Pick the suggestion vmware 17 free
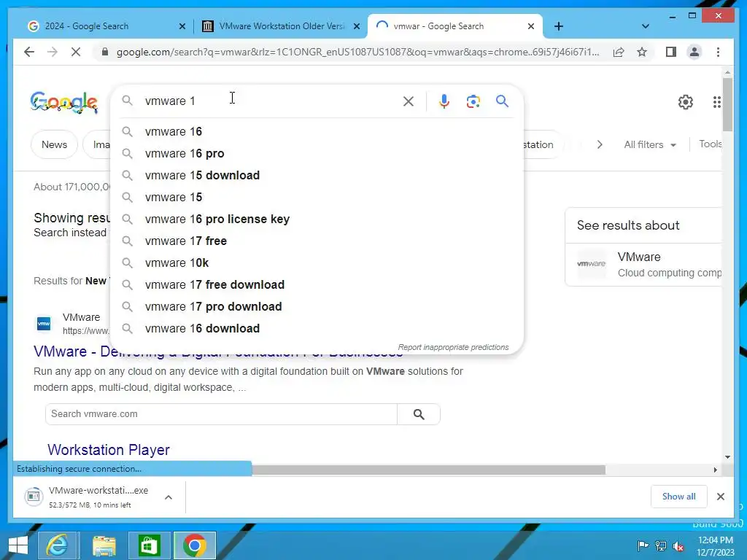747x560 pixels. (317, 241)
